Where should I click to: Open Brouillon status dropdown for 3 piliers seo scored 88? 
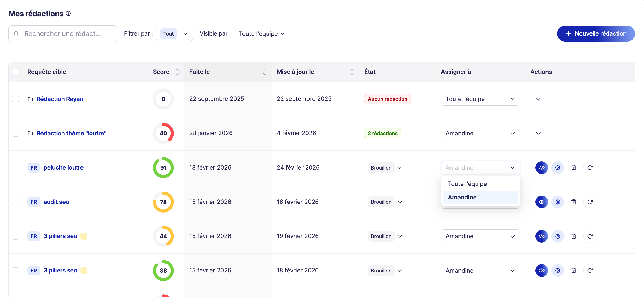click(385, 271)
